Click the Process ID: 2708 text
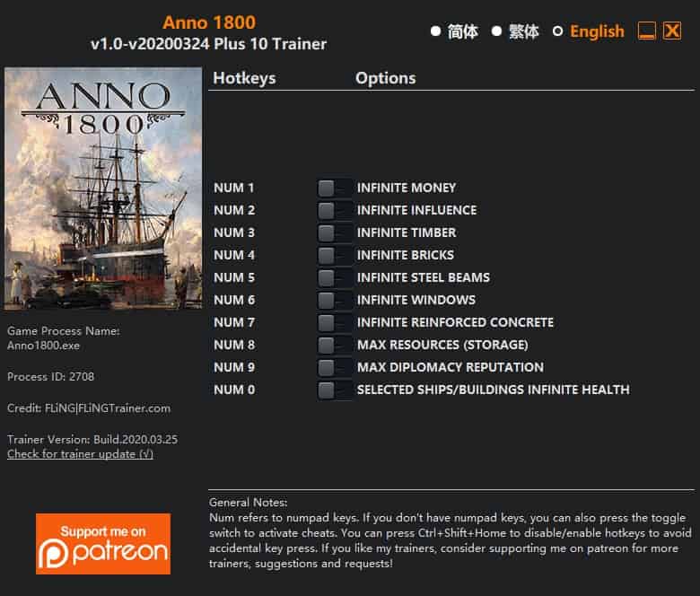The height and width of the screenshot is (596, 700). coord(50,377)
